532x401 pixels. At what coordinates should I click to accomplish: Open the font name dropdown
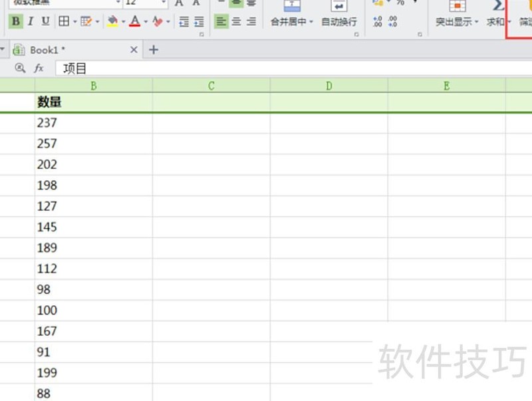click(x=118, y=3)
